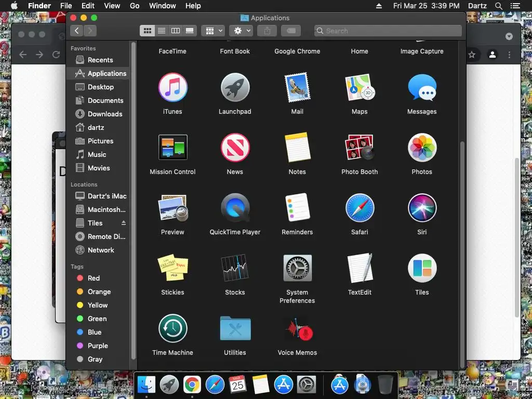532x399 pixels.
Task: Click the Edit Tags toolbar button
Action: click(291, 31)
